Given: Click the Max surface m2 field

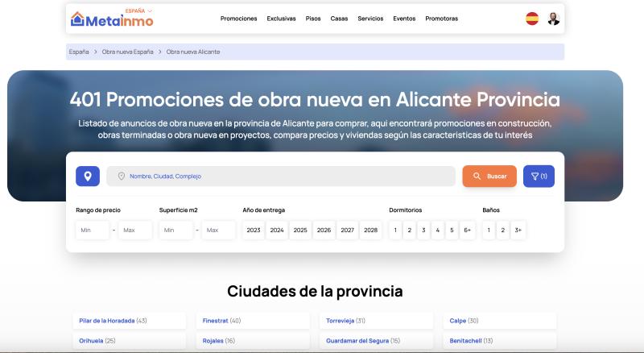Looking at the screenshot, I should point(218,230).
